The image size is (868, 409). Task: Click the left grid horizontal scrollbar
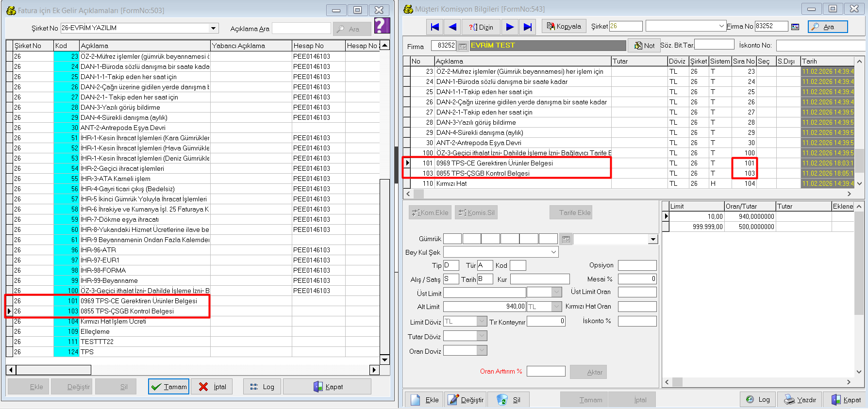point(194,370)
